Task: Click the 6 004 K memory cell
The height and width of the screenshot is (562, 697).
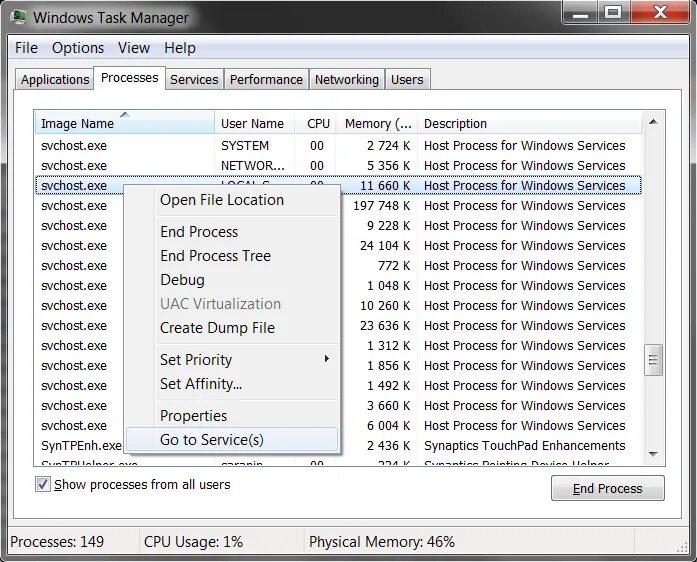Action: (x=388, y=426)
